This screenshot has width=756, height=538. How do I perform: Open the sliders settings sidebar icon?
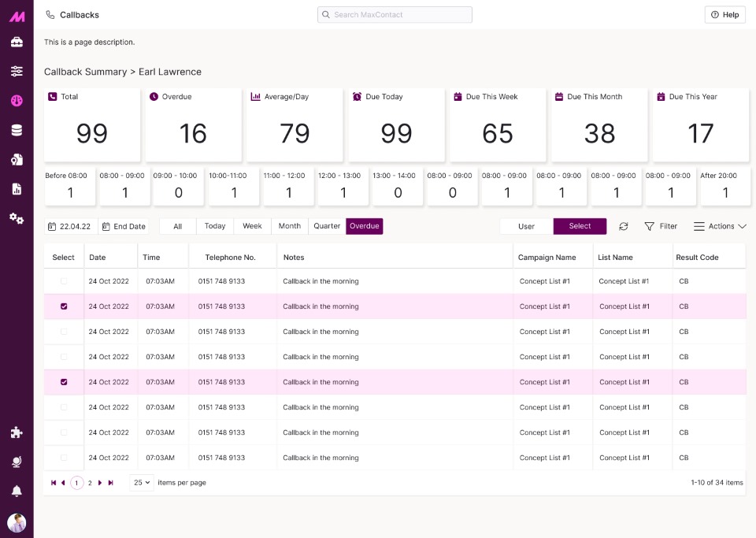(17, 72)
